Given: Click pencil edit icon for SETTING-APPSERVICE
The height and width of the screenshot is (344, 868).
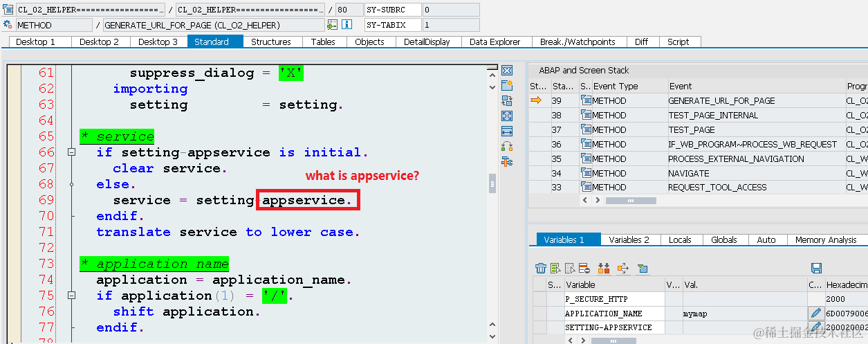Looking at the screenshot, I should point(816,327).
